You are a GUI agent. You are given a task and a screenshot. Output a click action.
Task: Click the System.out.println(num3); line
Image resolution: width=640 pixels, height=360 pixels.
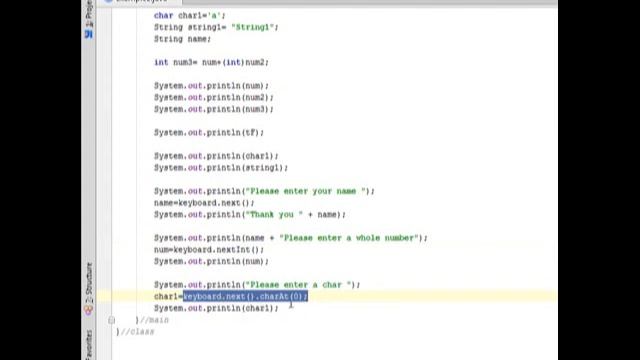click(x=213, y=109)
